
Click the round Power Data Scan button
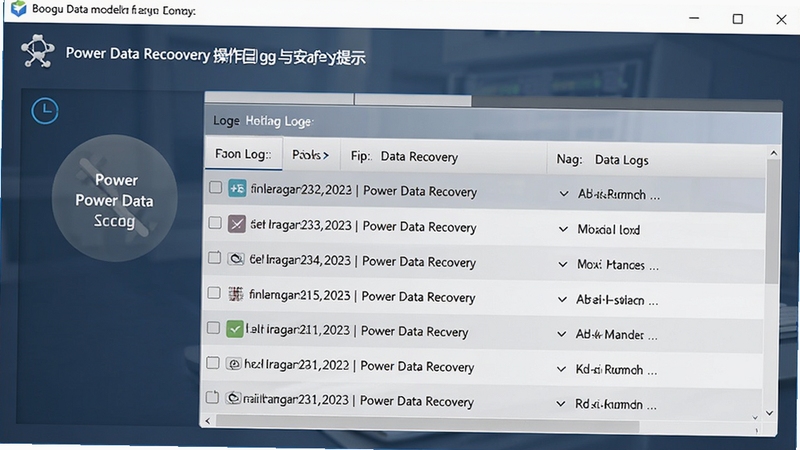pyautogui.click(x=114, y=198)
